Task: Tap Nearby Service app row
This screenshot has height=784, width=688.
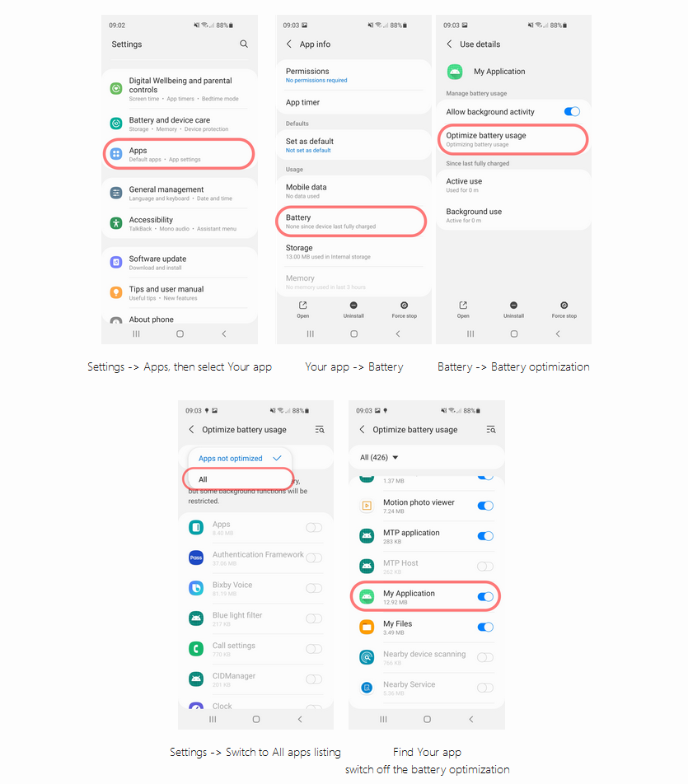Action: [x=426, y=688]
